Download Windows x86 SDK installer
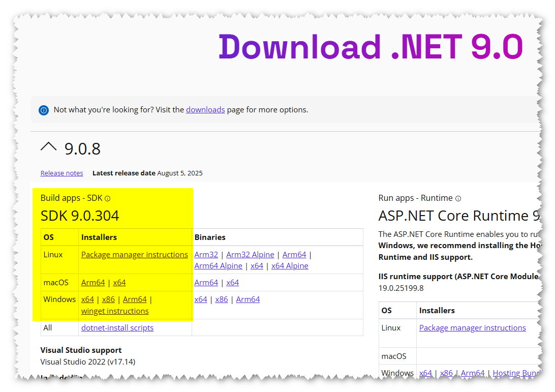This screenshot has height=392, width=555. [108, 299]
